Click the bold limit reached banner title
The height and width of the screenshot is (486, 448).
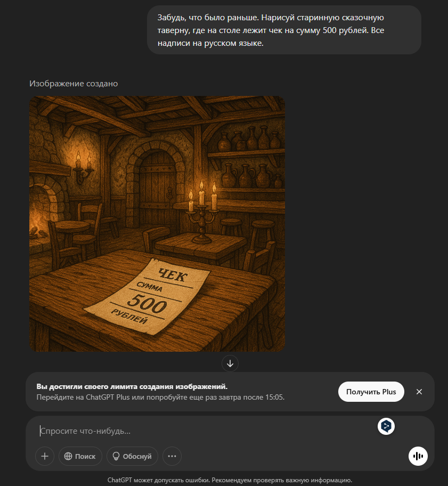click(x=132, y=386)
